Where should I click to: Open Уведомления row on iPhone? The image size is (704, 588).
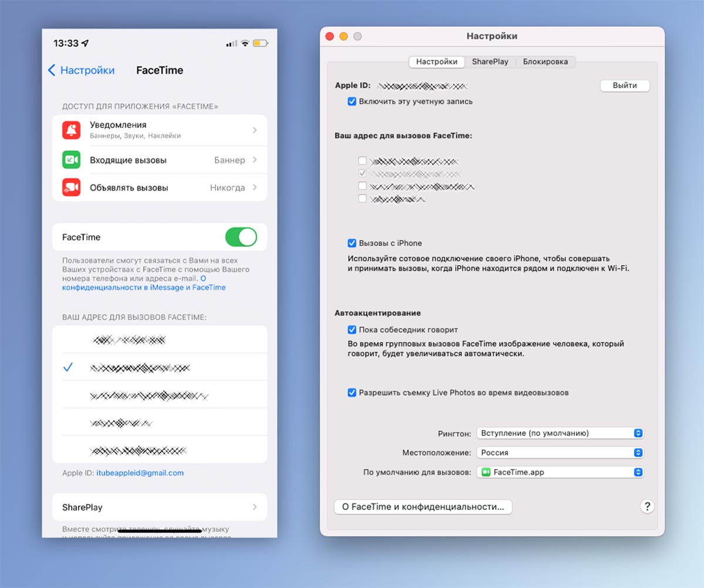160,130
